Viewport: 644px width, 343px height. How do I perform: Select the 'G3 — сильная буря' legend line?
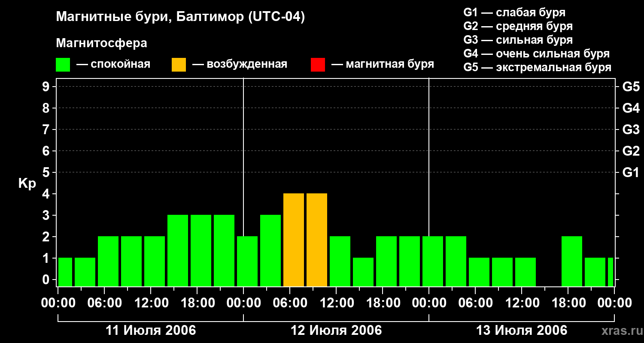point(518,40)
